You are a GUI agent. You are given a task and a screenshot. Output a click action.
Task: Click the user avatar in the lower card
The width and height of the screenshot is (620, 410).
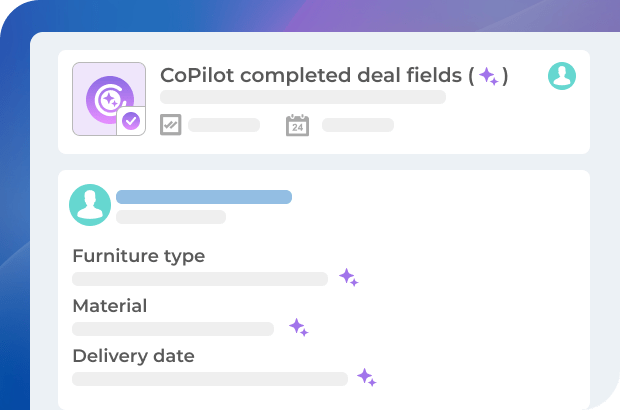(x=90, y=204)
